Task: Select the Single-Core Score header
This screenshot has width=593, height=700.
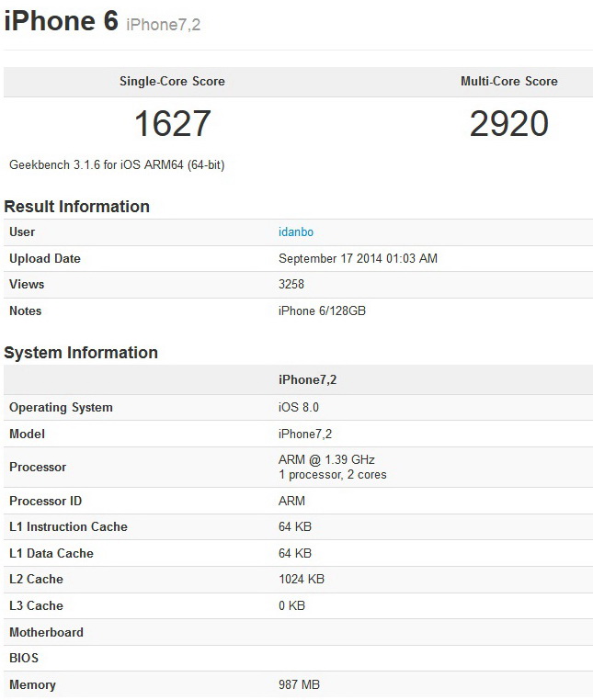Action: (x=172, y=81)
